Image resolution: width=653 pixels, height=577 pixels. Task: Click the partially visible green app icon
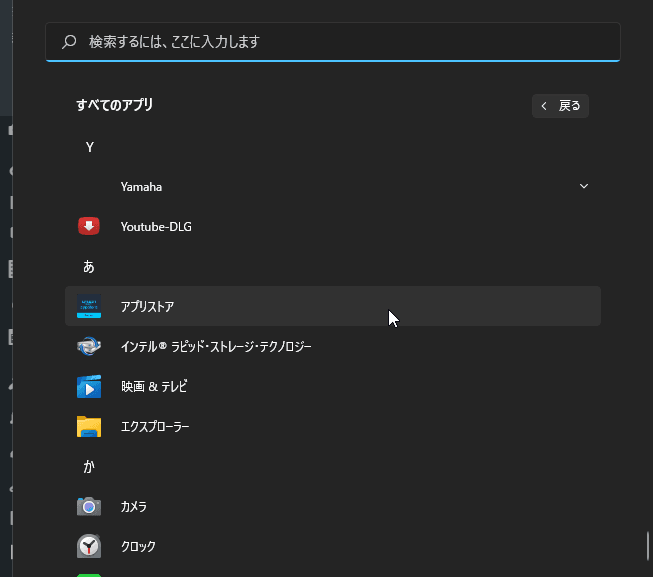89,574
